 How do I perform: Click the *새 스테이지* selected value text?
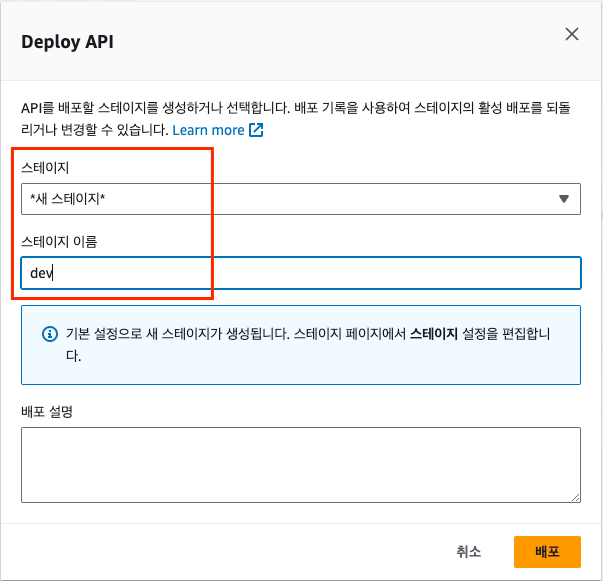point(68,199)
